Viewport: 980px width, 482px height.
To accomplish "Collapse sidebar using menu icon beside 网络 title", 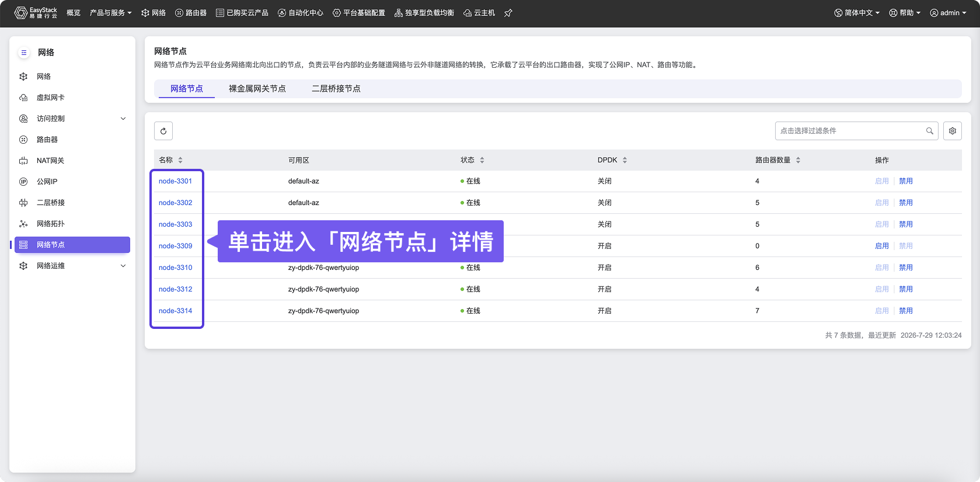I will (x=24, y=53).
